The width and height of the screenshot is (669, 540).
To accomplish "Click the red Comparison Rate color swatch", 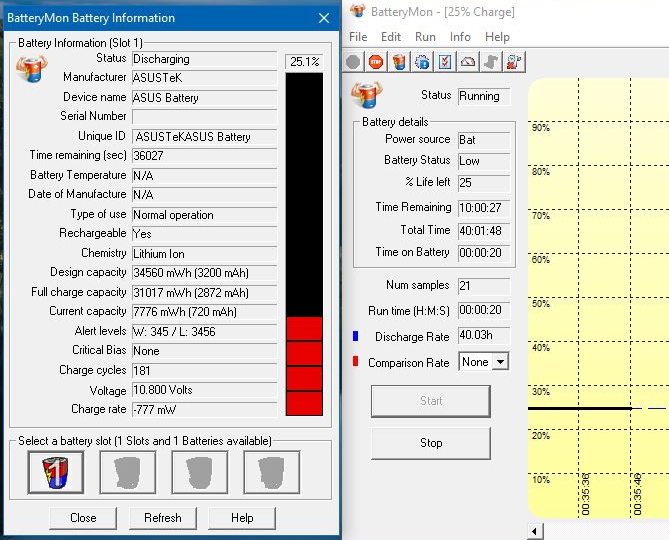I will [x=355, y=361].
